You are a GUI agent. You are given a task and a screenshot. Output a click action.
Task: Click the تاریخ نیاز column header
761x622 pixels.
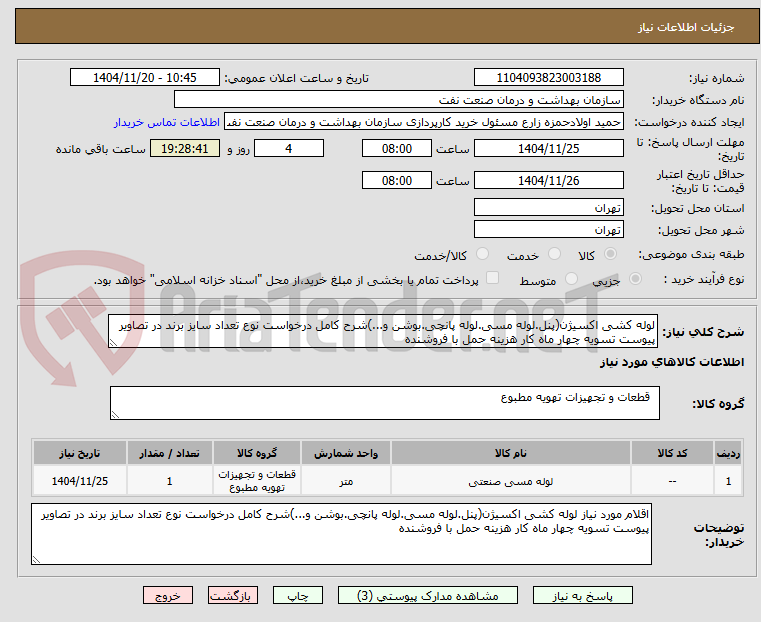[x=80, y=453]
